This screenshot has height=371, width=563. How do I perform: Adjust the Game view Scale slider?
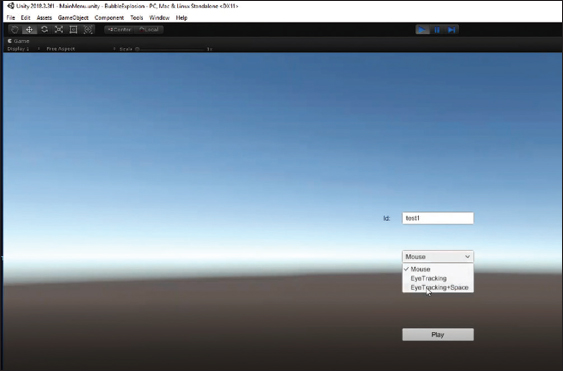coord(172,49)
